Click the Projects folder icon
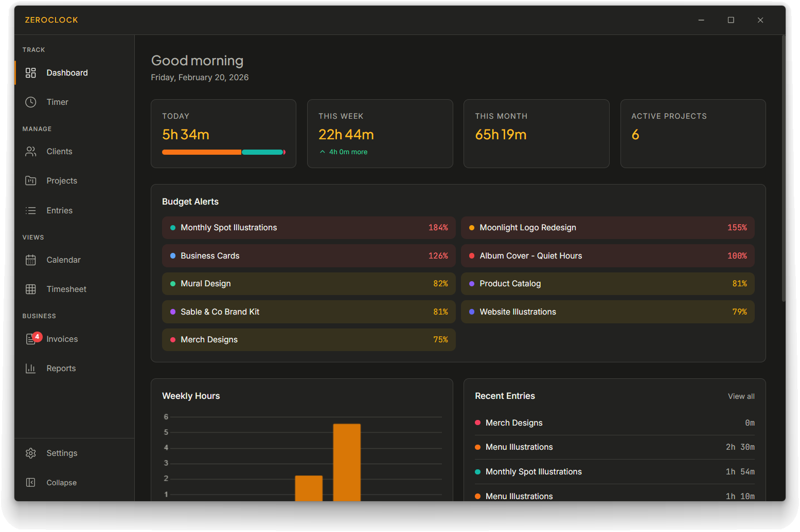This screenshot has width=800, height=532. (x=30, y=180)
